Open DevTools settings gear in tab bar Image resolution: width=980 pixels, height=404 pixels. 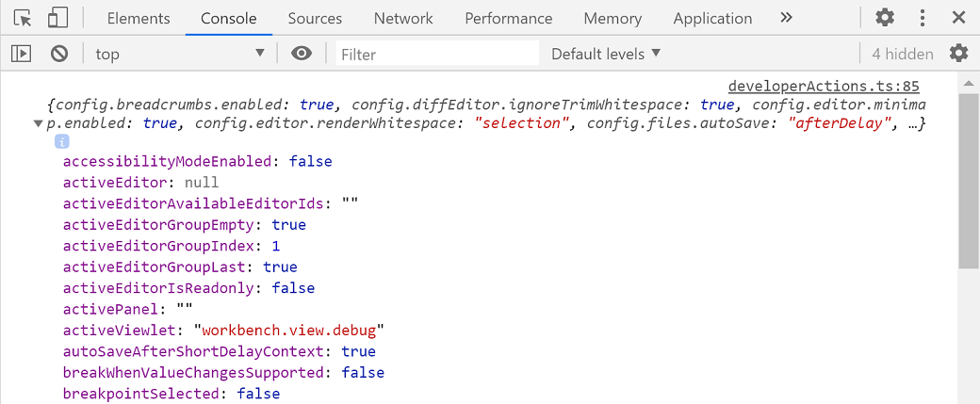coord(885,18)
